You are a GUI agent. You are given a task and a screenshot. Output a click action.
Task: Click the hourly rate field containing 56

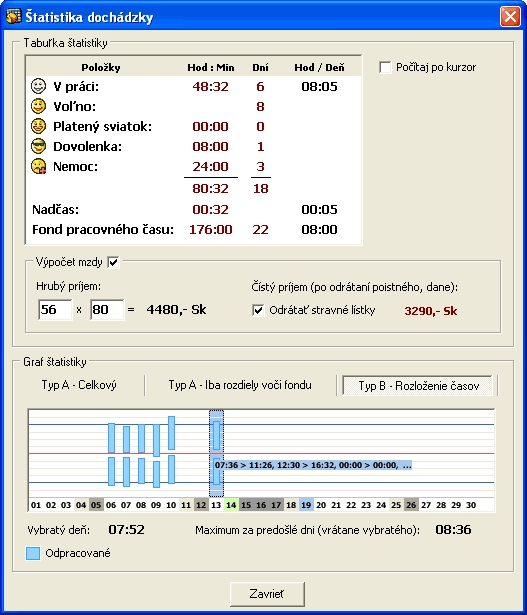(55, 309)
